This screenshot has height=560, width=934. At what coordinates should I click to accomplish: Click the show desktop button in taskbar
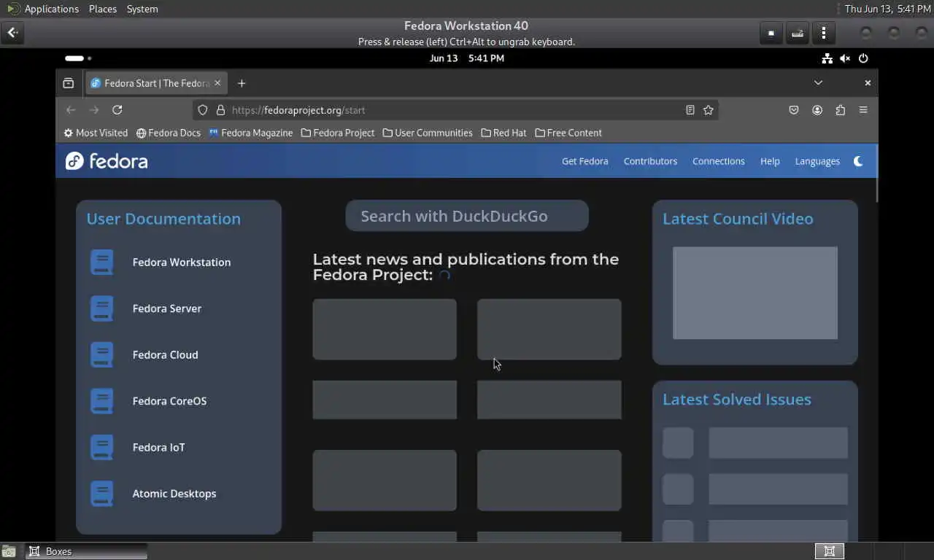point(9,551)
